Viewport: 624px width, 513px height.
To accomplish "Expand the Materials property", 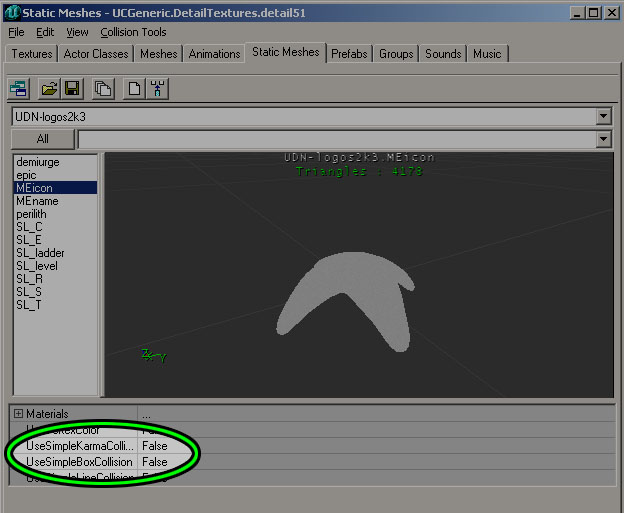I will click(18, 414).
